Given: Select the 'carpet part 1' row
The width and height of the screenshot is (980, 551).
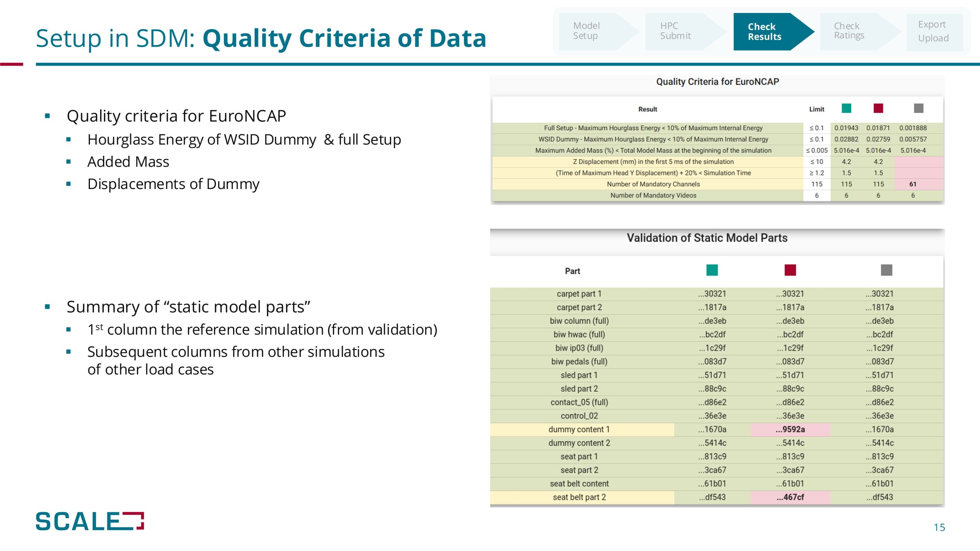Looking at the screenshot, I should 717,294.
